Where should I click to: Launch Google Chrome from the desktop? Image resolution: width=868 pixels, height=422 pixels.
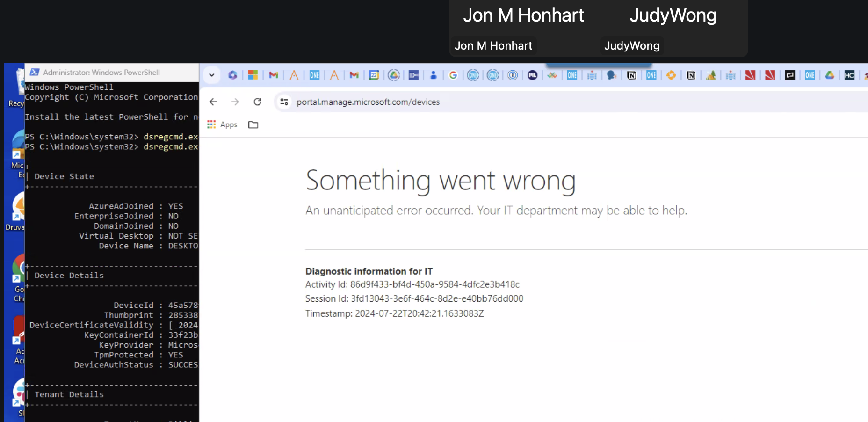coord(19,278)
